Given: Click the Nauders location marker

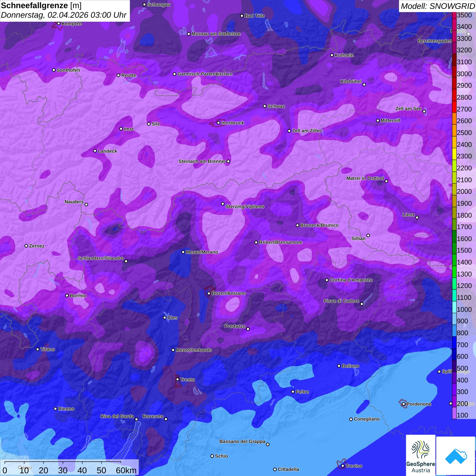Looking at the screenshot, I should [86, 204].
